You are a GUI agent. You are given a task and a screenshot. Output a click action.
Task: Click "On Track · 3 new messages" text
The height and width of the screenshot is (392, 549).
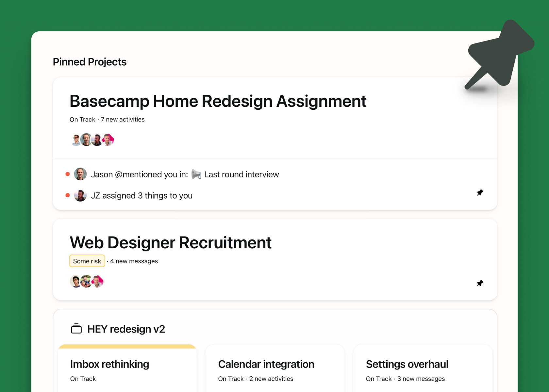click(406, 379)
